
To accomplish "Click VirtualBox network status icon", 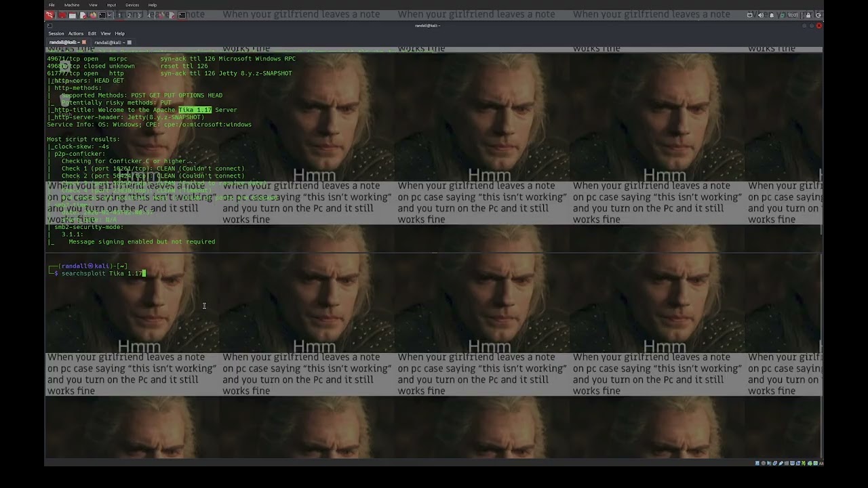I will point(775,463).
